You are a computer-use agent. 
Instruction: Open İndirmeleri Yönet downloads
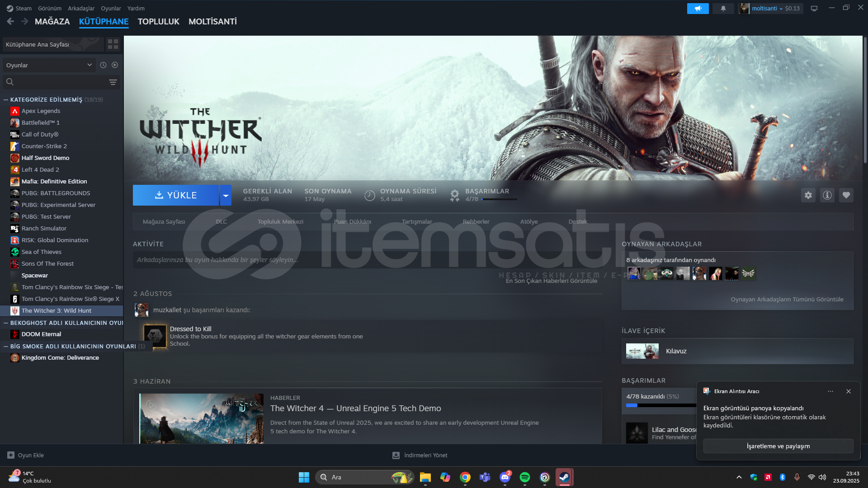[420, 455]
